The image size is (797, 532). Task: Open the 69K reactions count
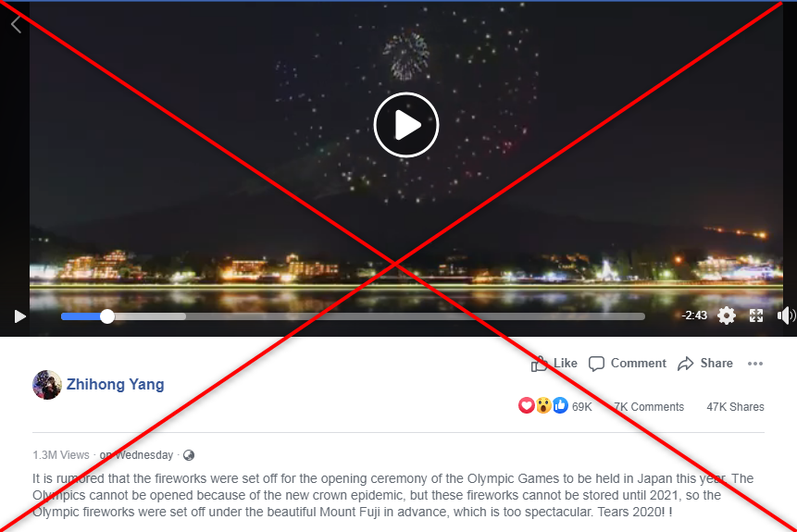582,407
